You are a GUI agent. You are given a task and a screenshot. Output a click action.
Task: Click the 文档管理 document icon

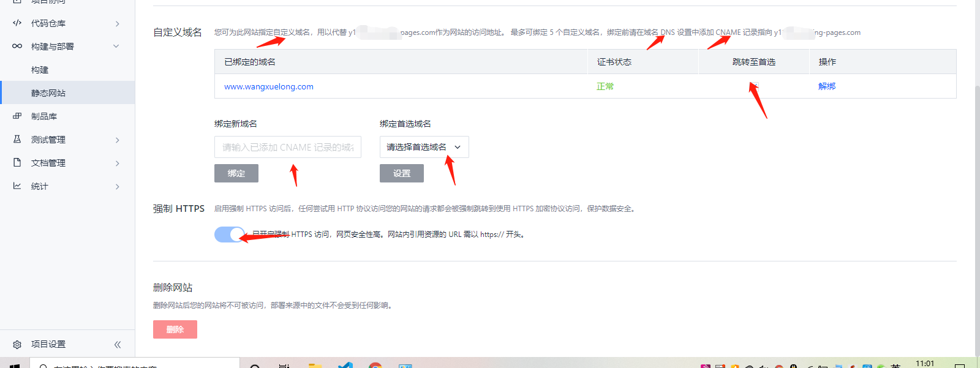tap(17, 163)
